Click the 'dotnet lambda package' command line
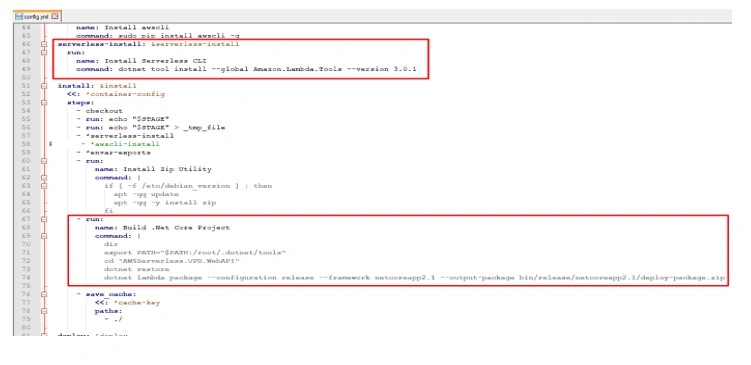 pyautogui.click(x=414, y=277)
